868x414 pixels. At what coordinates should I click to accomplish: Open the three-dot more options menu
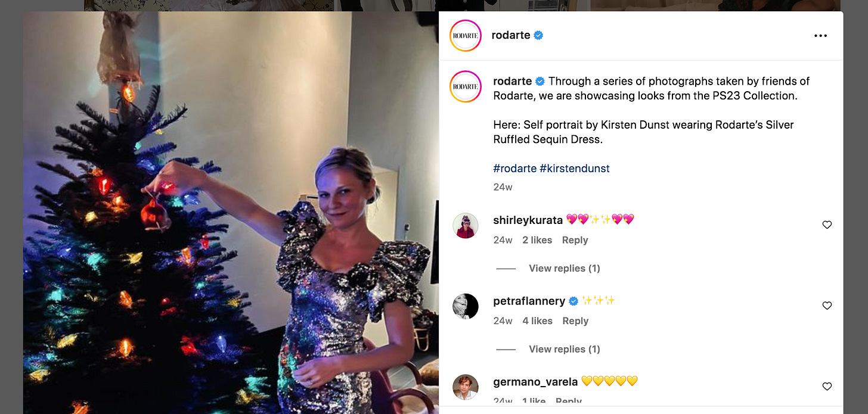tap(820, 36)
